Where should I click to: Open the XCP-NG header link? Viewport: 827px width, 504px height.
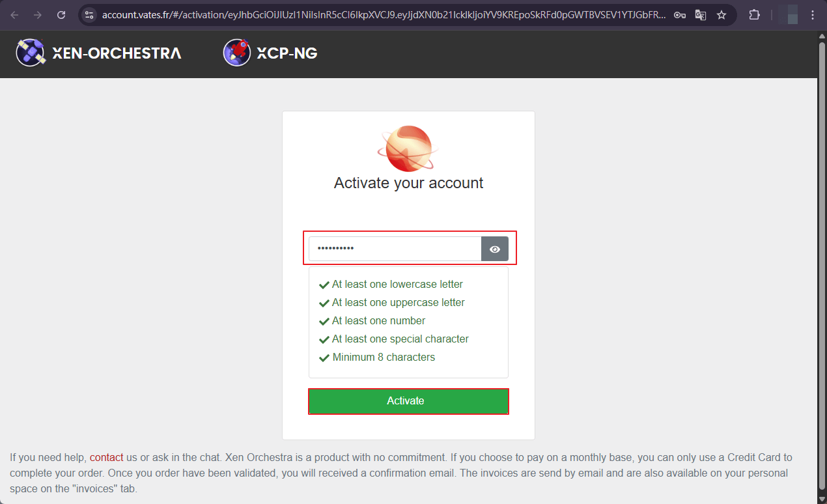[x=287, y=53]
